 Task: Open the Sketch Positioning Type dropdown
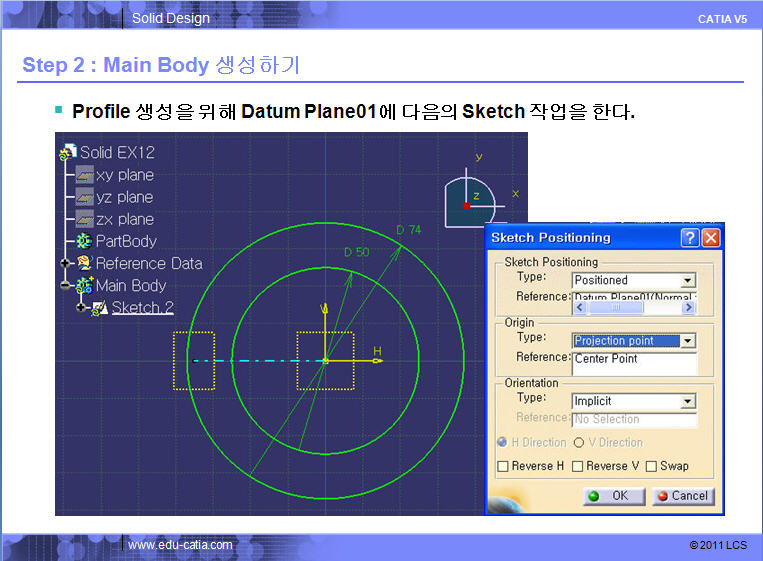click(x=687, y=281)
